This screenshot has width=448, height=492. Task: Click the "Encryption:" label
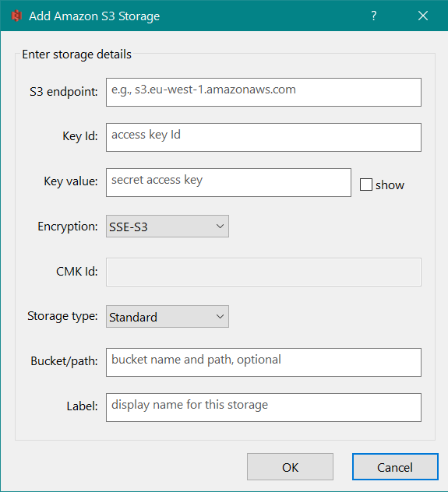point(68,227)
